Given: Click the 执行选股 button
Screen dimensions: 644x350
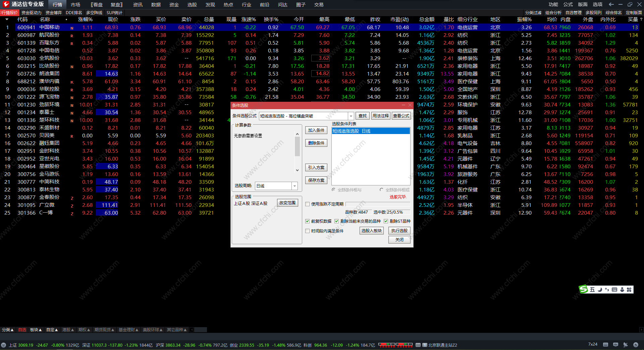Looking at the screenshot, I should (x=399, y=231).
